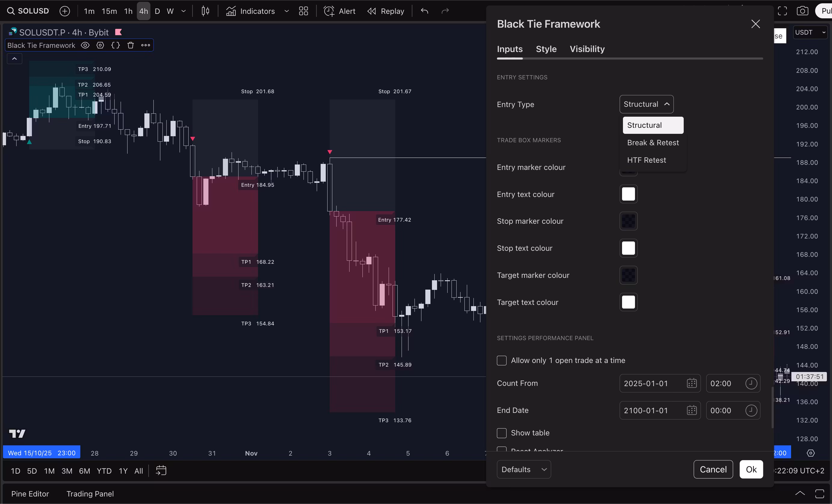Image resolution: width=832 pixels, height=504 pixels.
Task: Take a chart snapshot with camera icon
Action: 802,11
